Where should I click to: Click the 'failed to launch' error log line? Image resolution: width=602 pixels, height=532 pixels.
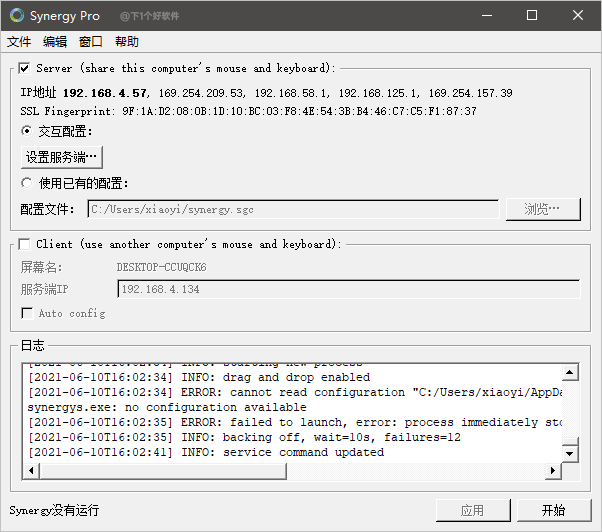[x=295, y=422]
